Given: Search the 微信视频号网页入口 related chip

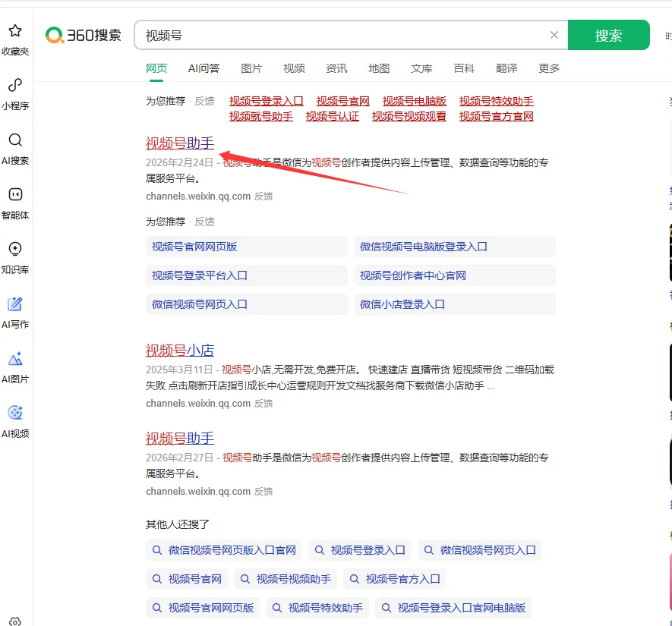Looking at the screenshot, I should pos(480,550).
